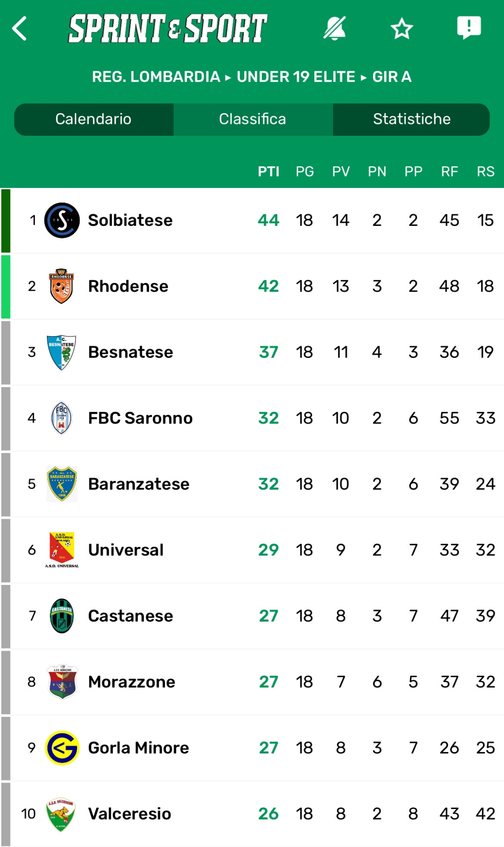Tap the Universal team logo
This screenshot has width=504, height=847.
(62, 550)
